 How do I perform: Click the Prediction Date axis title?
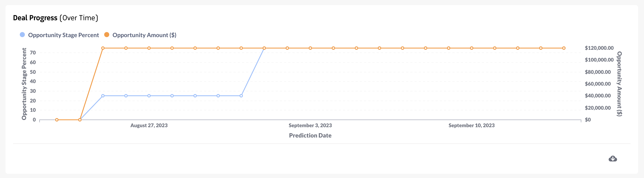[x=310, y=135]
